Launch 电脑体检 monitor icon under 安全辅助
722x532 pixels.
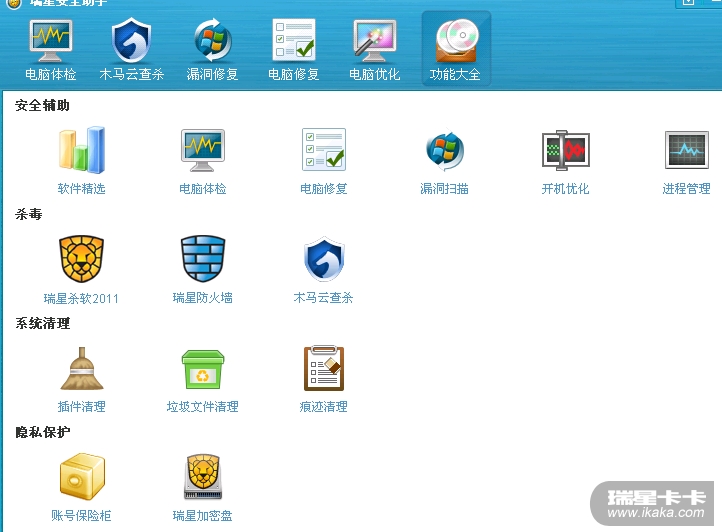(x=203, y=150)
